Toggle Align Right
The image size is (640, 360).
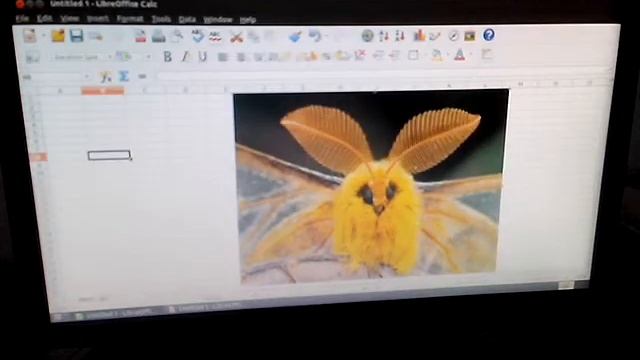point(258,57)
